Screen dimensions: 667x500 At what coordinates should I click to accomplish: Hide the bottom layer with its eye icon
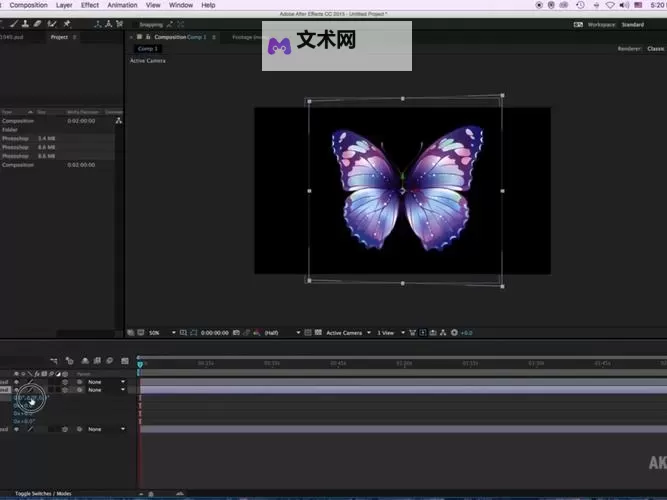pyautogui.click(x=17, y=429)
